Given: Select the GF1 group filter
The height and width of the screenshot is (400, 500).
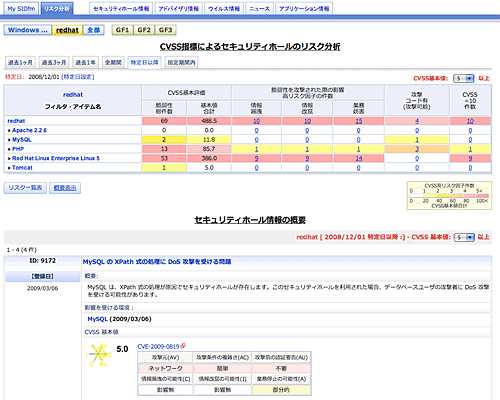Looking at the screenshot, I should (x=122, y=30).
